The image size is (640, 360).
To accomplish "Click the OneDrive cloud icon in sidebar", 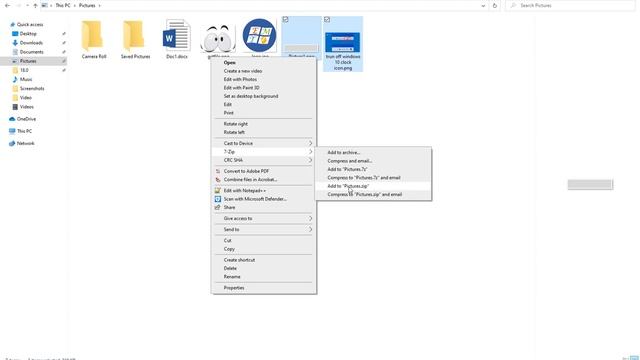I will (12, 119).
